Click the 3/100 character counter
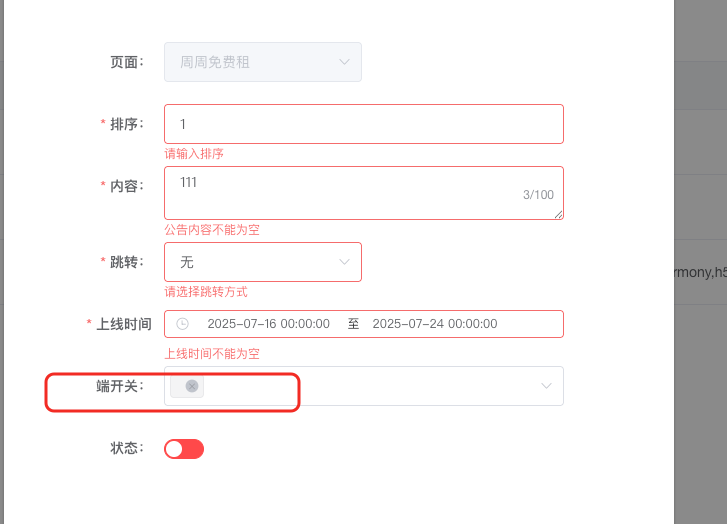The width and height of the screenshot is (727, 524). coord(538,195)
